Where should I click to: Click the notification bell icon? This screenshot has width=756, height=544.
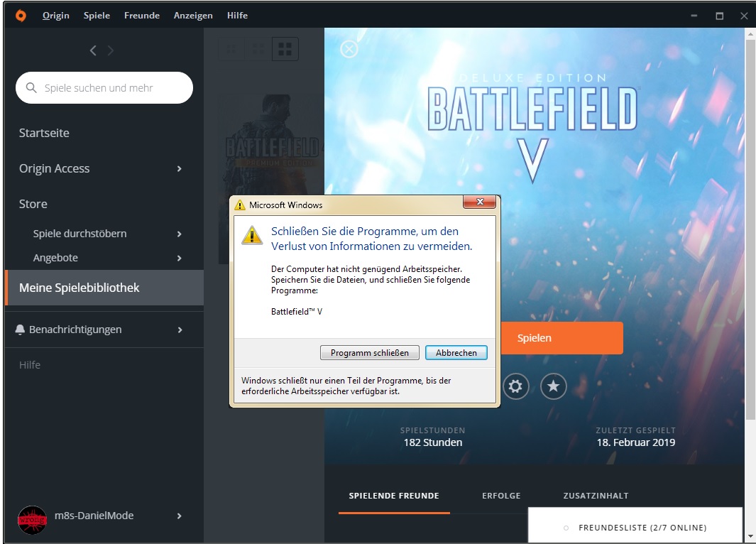point(20,330)
